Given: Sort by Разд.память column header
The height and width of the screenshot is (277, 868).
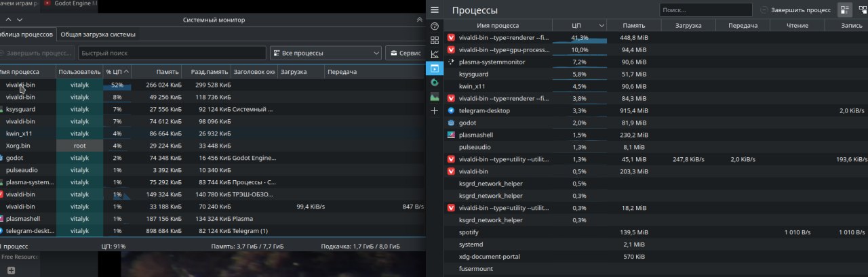Looking at the screenshot, I should click(208, 71).
